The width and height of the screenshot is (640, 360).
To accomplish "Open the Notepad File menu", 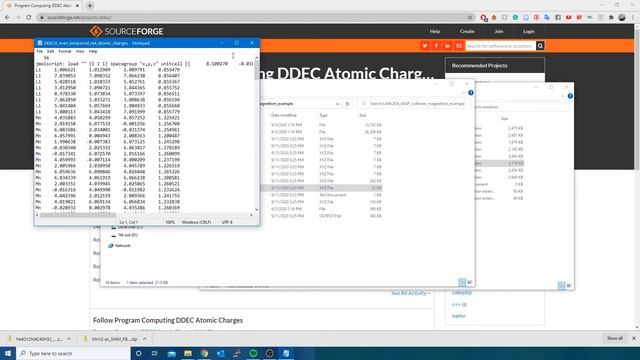I will click(40, 51).
